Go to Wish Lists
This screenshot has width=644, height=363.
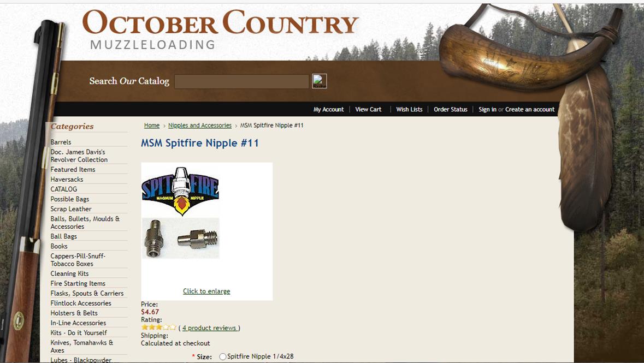point(409,109)
